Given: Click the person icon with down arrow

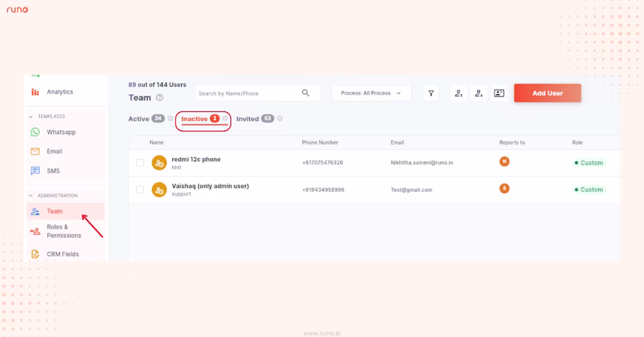Looking at the screenshot, I should [479, 93].
